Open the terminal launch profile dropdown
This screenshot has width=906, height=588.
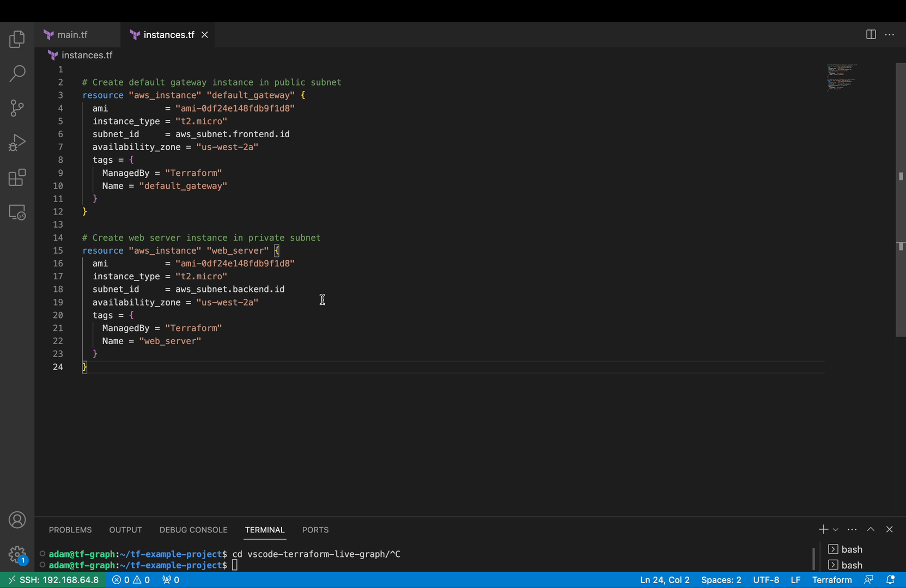click(x=835, y=530)
